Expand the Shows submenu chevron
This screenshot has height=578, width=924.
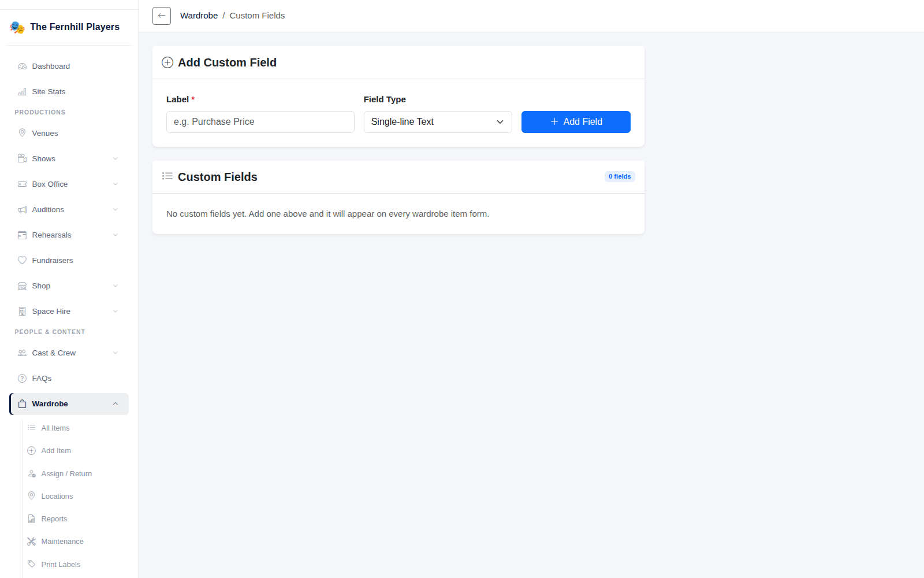115,159
